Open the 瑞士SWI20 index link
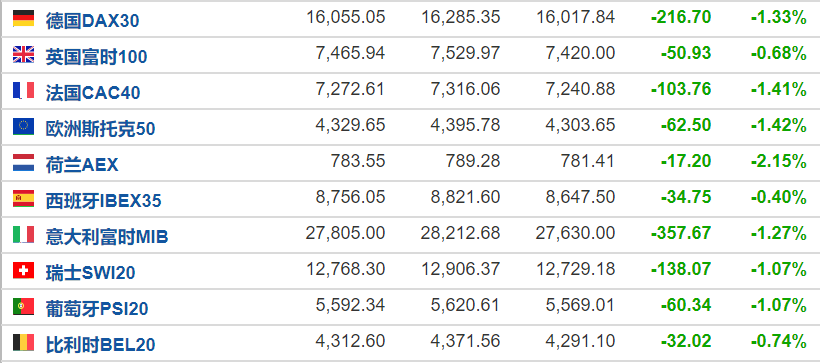This screenshot has width=820, height=363. [90, 273]
